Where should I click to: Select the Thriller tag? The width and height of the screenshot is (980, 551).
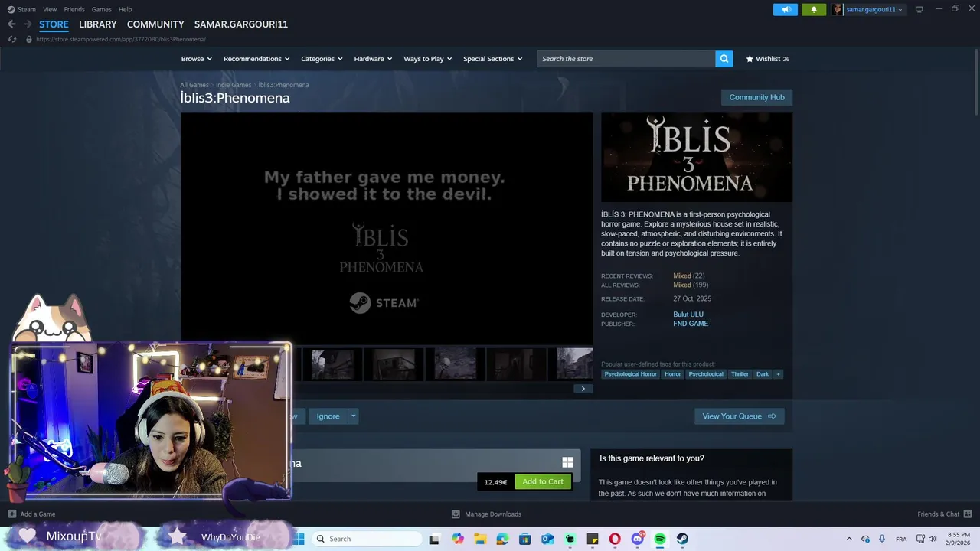740,374
